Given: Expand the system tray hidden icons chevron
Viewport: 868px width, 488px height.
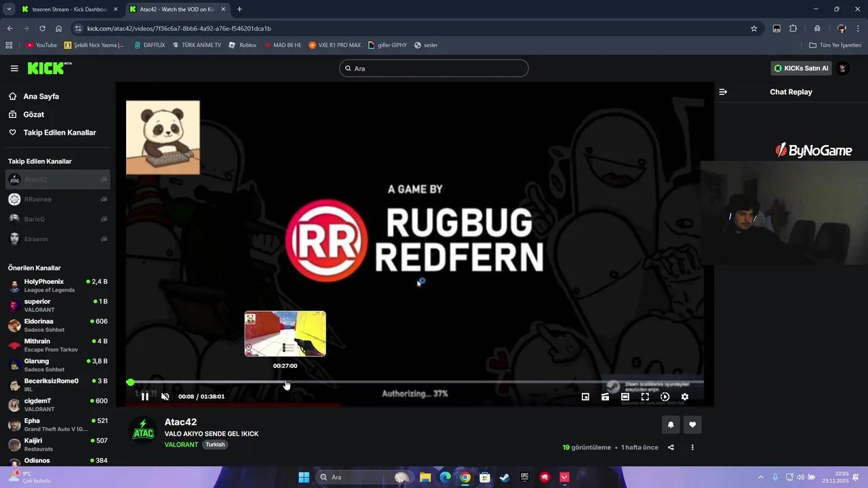Looking at the screenshot, I should (x=760, y=477).
